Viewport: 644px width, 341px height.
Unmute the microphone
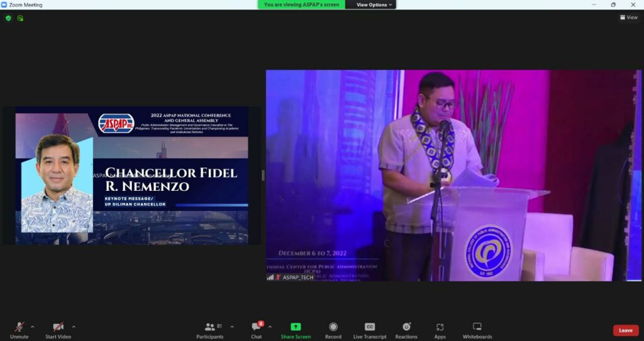coord(19,330)
